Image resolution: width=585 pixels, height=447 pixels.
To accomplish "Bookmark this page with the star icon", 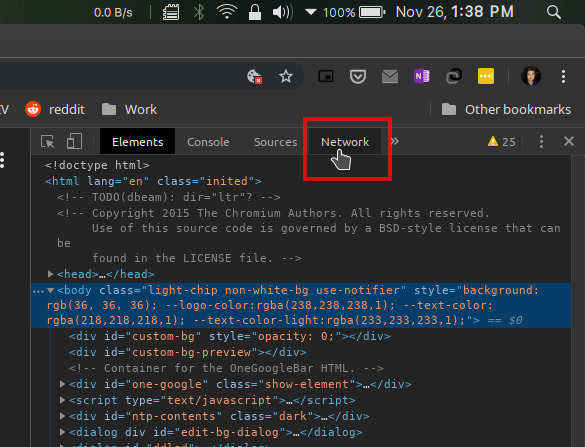I will (286, 76).
